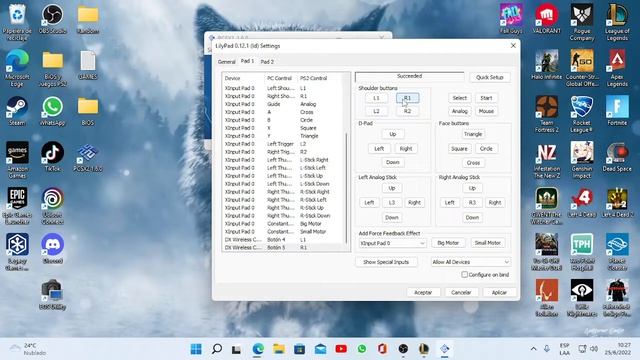Add Big Motor force feedback
This screenshot has height=360, width=640.
tap(448, 243)
